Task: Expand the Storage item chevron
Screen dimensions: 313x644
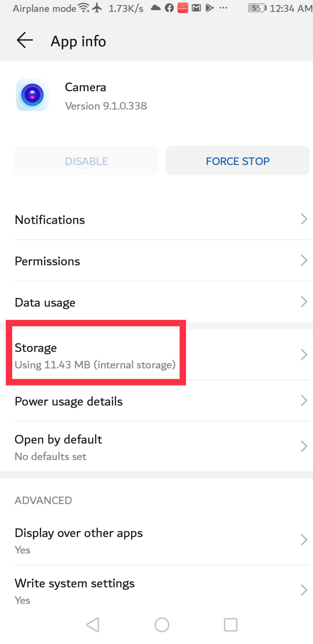Action: click(304, 354)
